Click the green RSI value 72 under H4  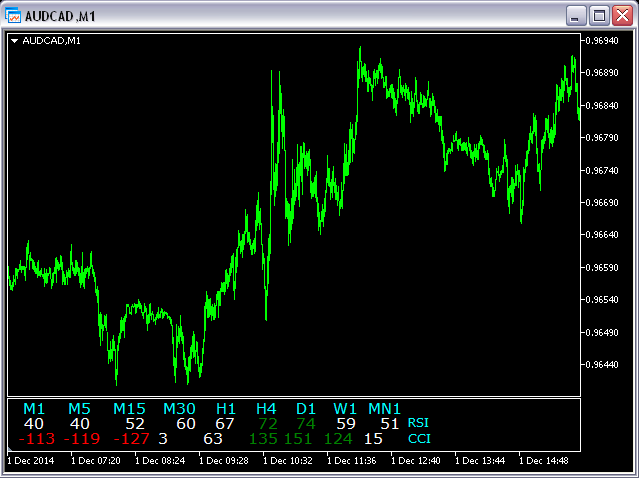tap(267, 423)
